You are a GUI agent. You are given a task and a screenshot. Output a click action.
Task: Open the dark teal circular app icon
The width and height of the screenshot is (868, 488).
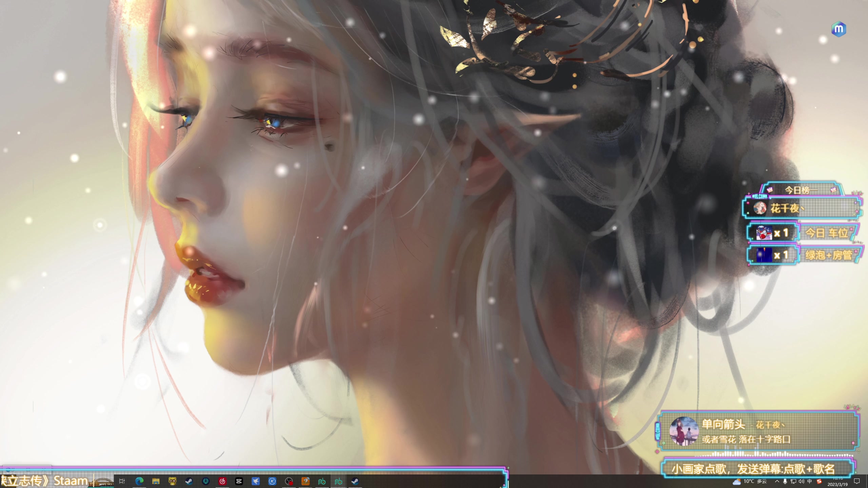[x=205, y=481]
